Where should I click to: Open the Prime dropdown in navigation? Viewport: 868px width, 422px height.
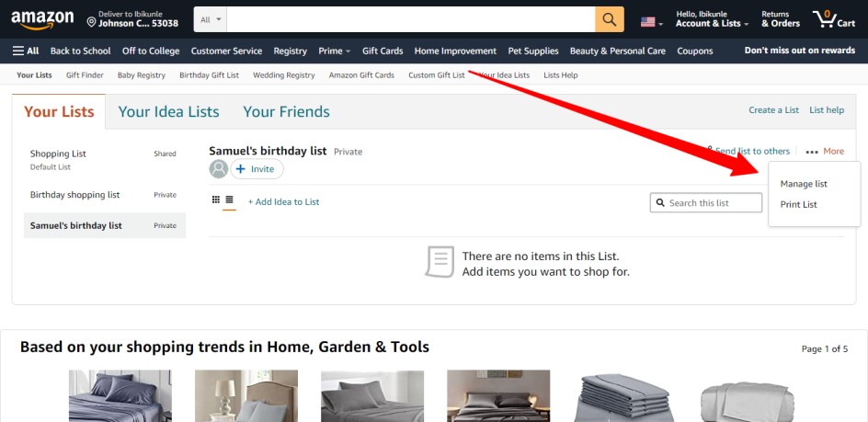(x=335, y=51)
